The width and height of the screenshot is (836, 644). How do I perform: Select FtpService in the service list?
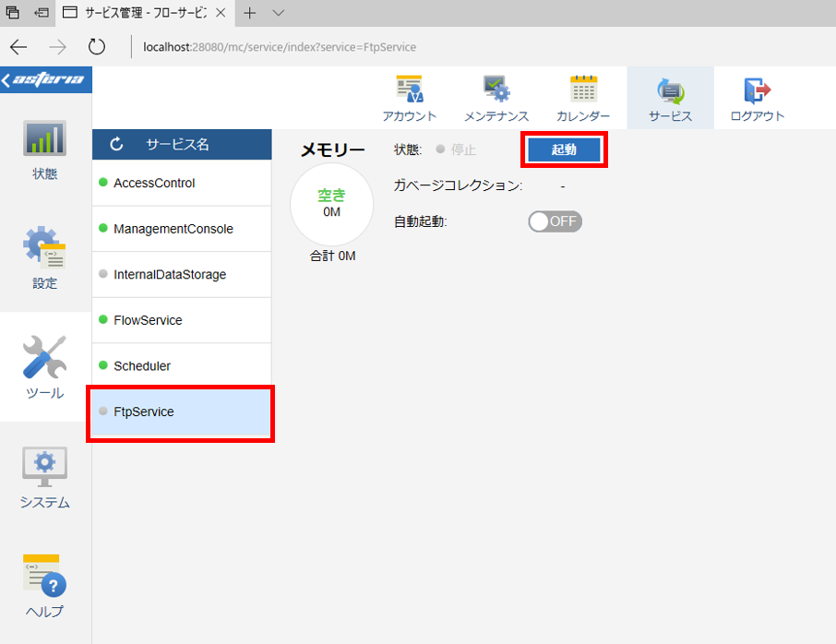click(182, 412)
